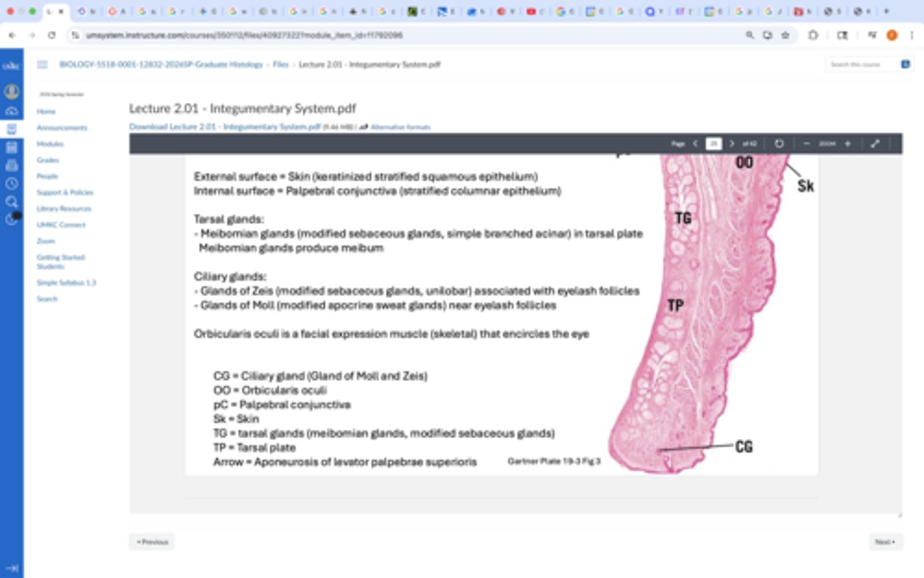Open the Chrome three-dot menu

[x=912, y=35]
